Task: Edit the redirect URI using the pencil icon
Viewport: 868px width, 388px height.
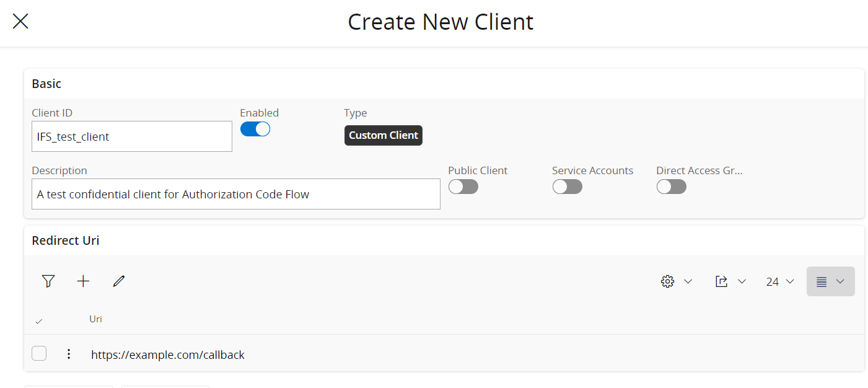Action: [118, 281]
